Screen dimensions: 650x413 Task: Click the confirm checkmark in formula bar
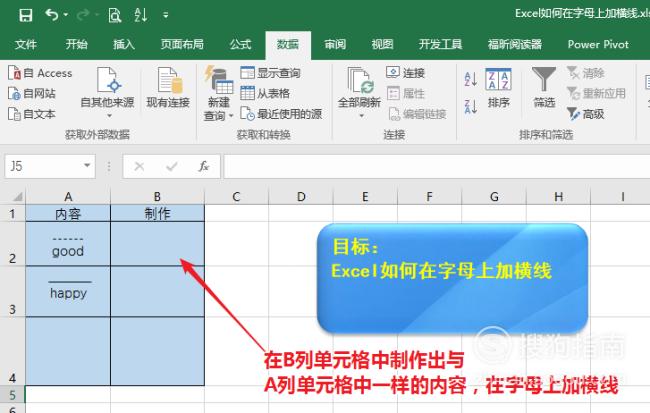(x=172, y=167)
